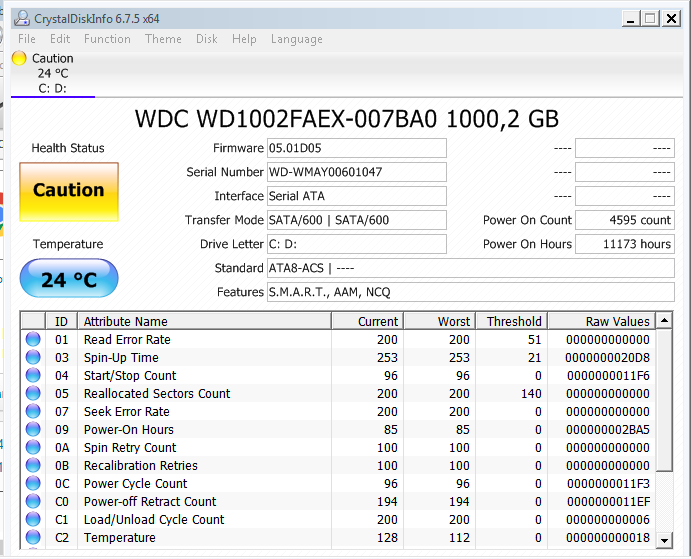
Task: Click the Power On Hours value
Action: [625, 244]
